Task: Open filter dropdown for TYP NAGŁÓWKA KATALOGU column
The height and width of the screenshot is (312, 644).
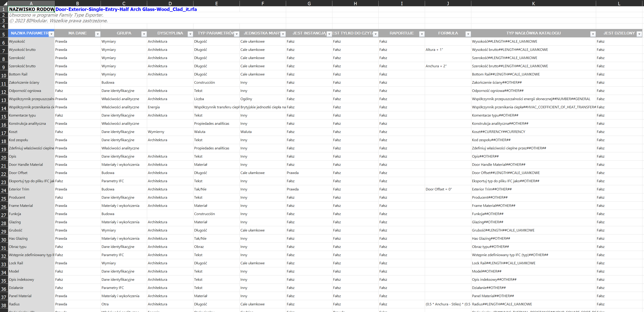Action: coord(593,34)
